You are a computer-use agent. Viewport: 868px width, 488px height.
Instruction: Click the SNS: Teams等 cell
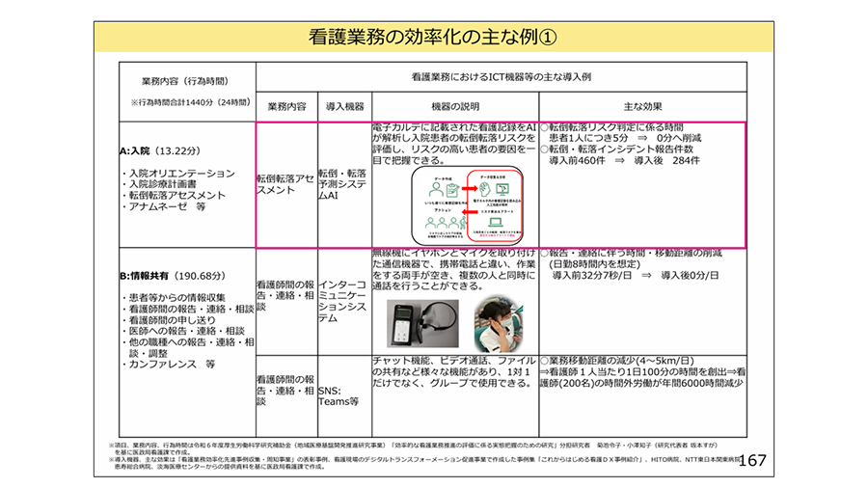coord(339,394)
